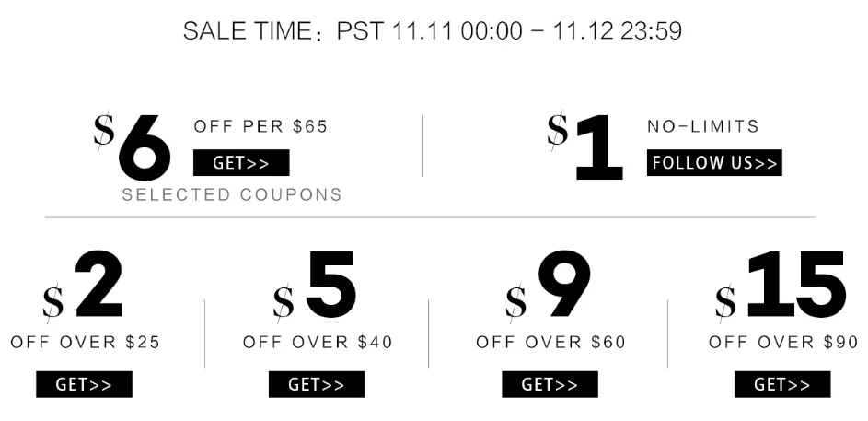Image resolution: width=868 pixels, height=421 pixels.
Task: Select the SELECTED COUPONS label
Action: tap(232, 195)
